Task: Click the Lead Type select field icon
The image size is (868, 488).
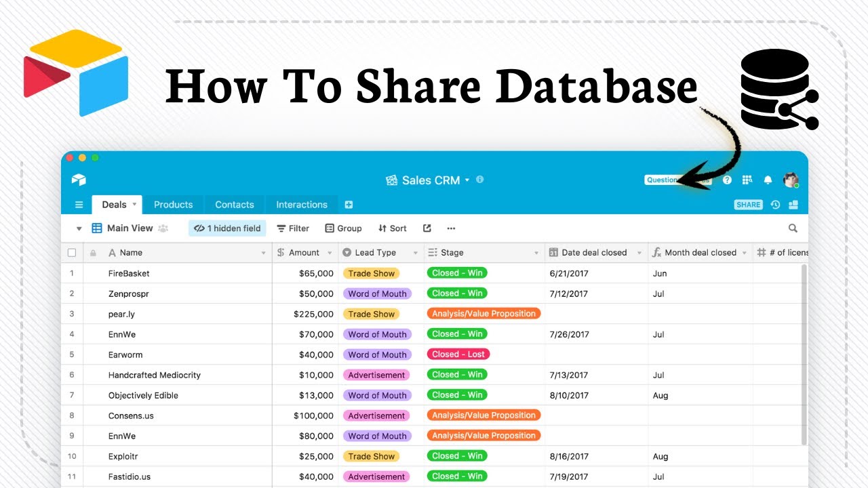Action: point(347,252)
